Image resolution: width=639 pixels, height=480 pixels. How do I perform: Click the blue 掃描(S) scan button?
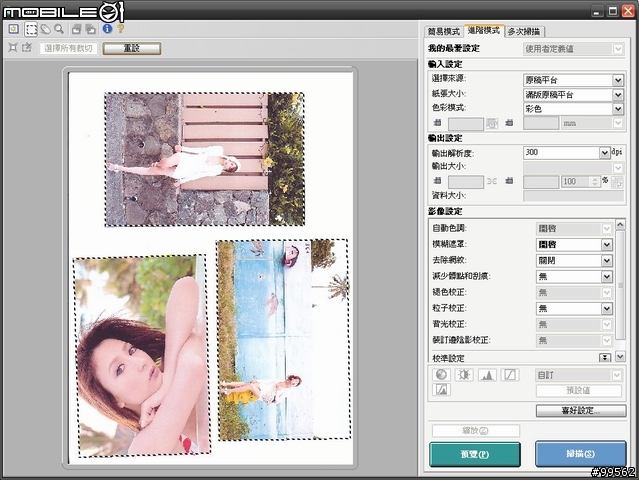580,454
